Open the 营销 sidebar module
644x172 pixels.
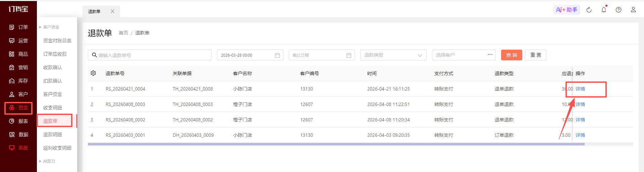click(x=18, y=67)
